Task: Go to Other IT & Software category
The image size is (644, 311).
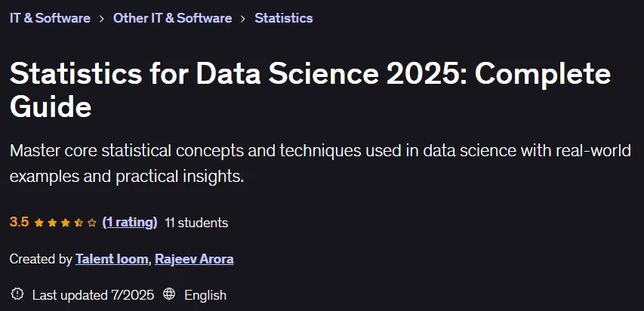Action: (172, 18)
